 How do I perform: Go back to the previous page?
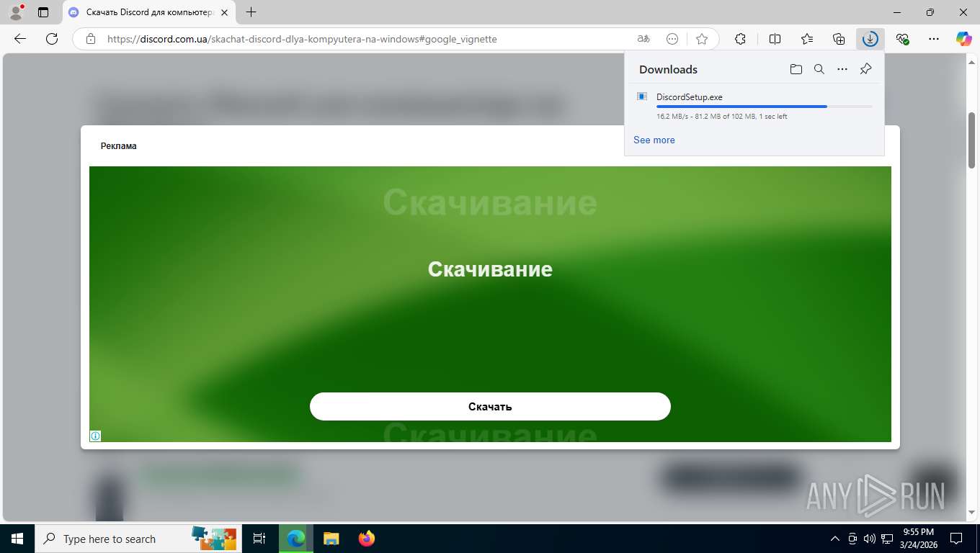pyautogui.click(x=20, y=39)
